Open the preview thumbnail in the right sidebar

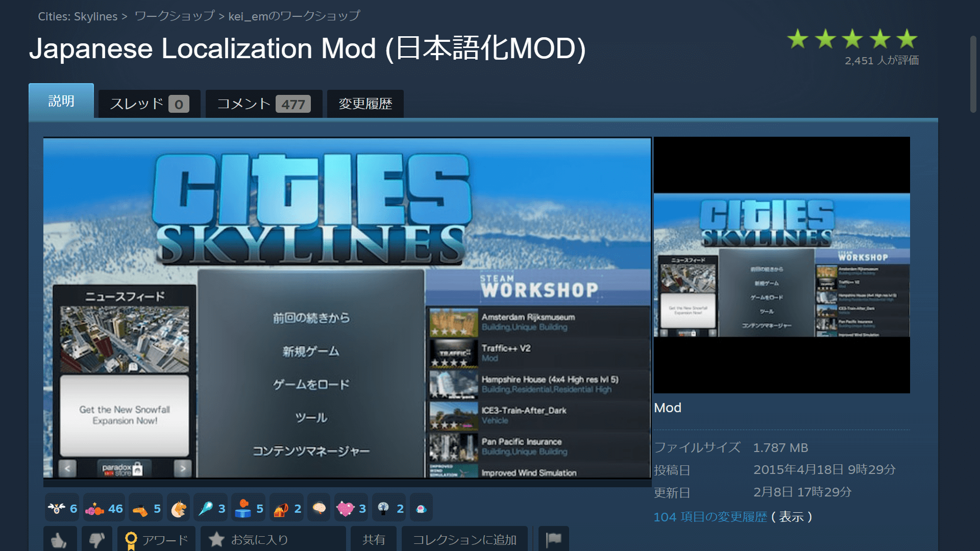click(x=781, y=265)
